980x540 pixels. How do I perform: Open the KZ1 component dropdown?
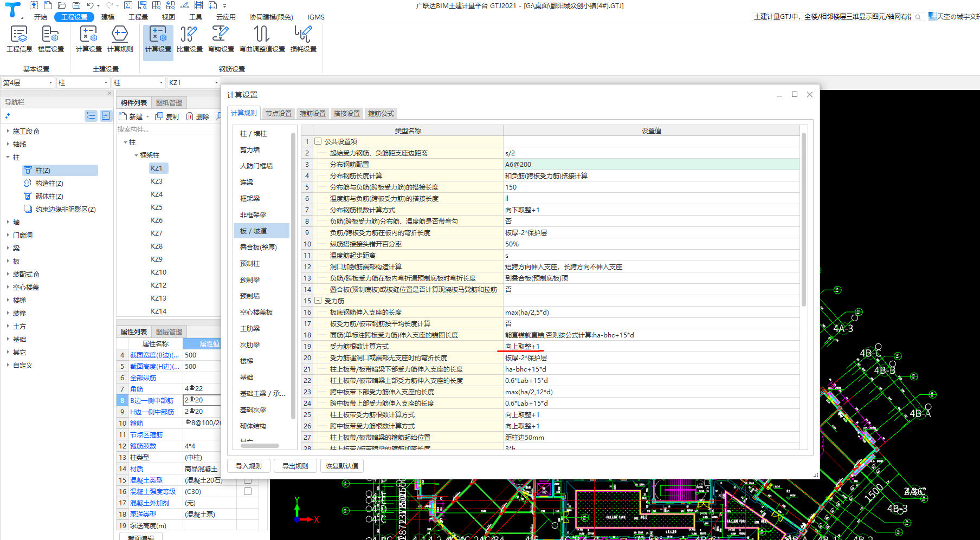tap(216, 82)
